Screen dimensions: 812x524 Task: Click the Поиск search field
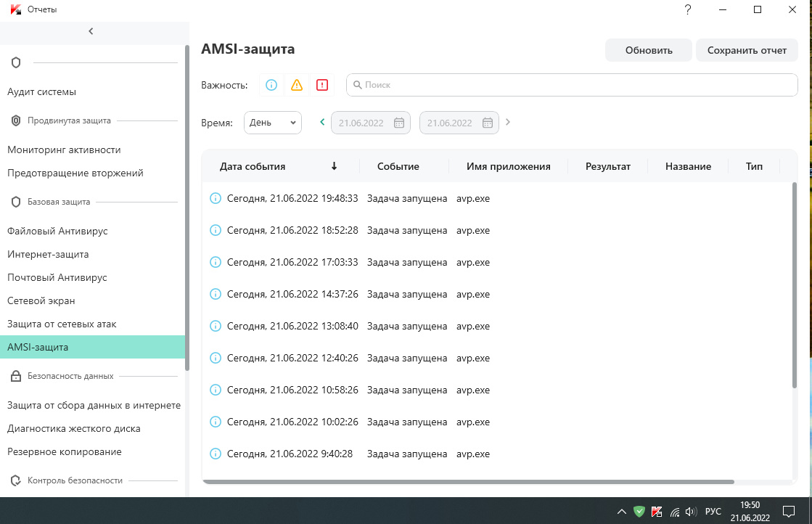pos(572,85)
